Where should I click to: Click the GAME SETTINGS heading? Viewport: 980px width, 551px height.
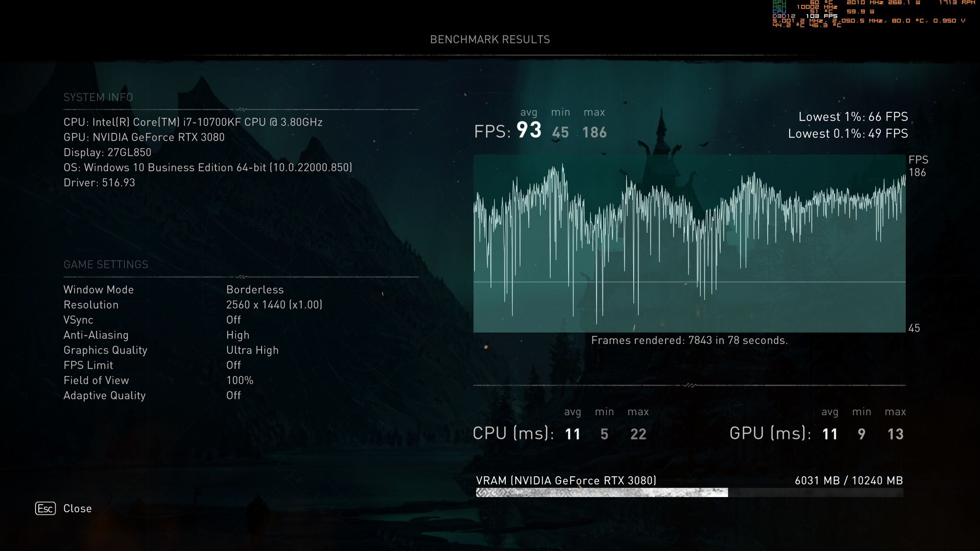[106, 264]
